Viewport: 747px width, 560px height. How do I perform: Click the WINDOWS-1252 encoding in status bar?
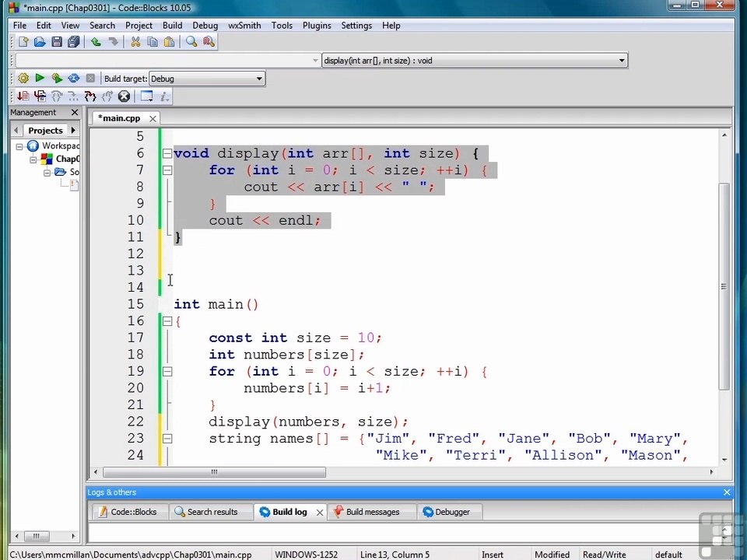pyautogui.click(x=306, y=555)
